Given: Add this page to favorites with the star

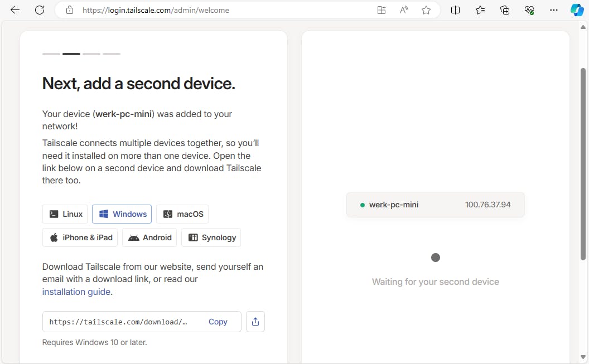Looking at the screenshot, I should click(x=426, y=10).
